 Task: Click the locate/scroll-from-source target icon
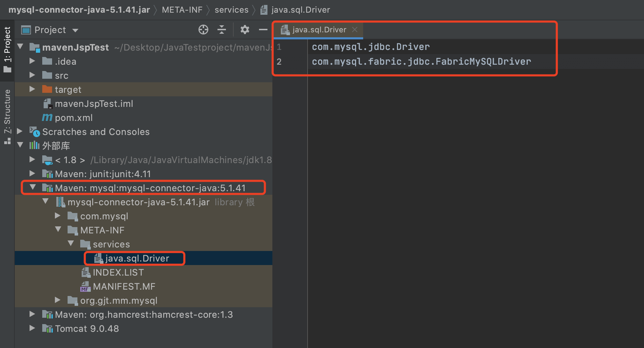[x=203, y=30]
